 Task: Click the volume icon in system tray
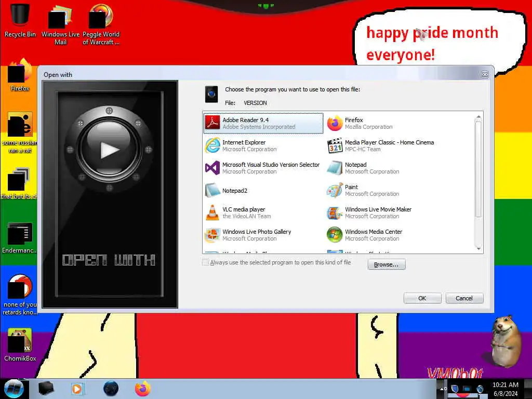(x=480, y=389)
